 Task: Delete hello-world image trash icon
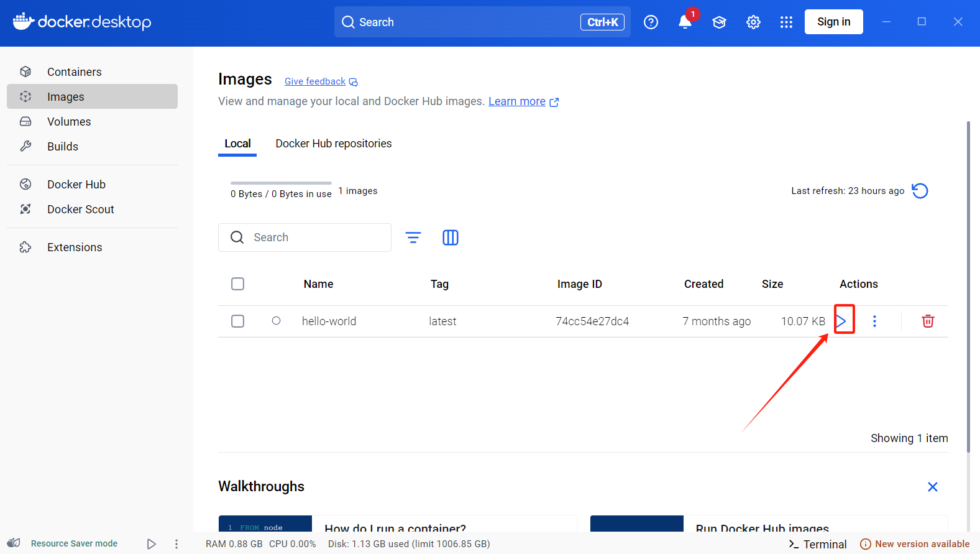[x=928, y=321]
